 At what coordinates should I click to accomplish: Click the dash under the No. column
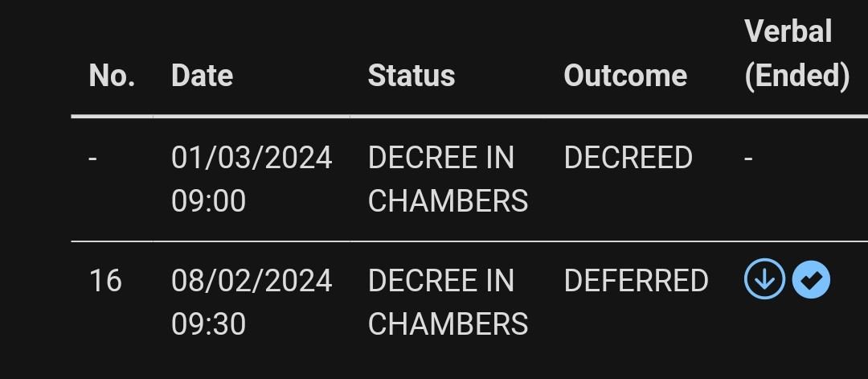point(93,158)
